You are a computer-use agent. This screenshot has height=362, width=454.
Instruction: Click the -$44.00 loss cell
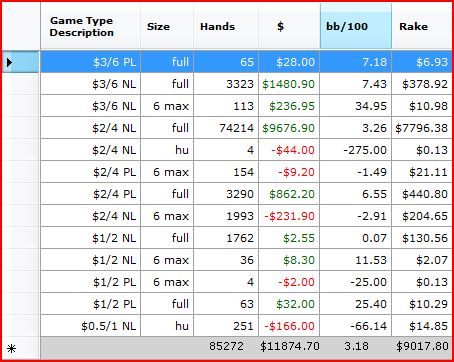coord(289,150)
